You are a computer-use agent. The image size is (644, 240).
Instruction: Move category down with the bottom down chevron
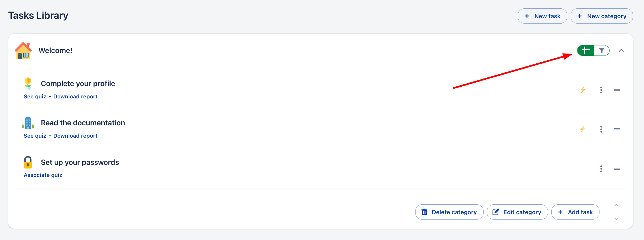pos(616,219)
